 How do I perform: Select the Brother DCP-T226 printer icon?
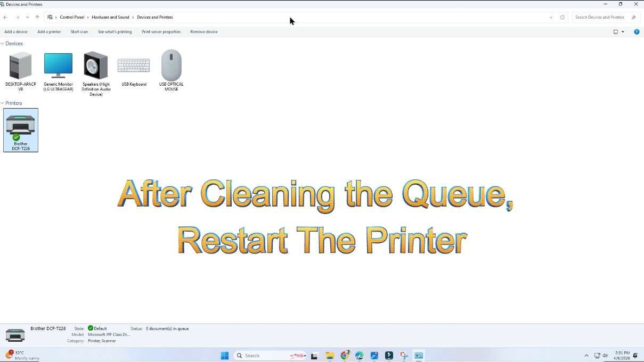[21, 130]
